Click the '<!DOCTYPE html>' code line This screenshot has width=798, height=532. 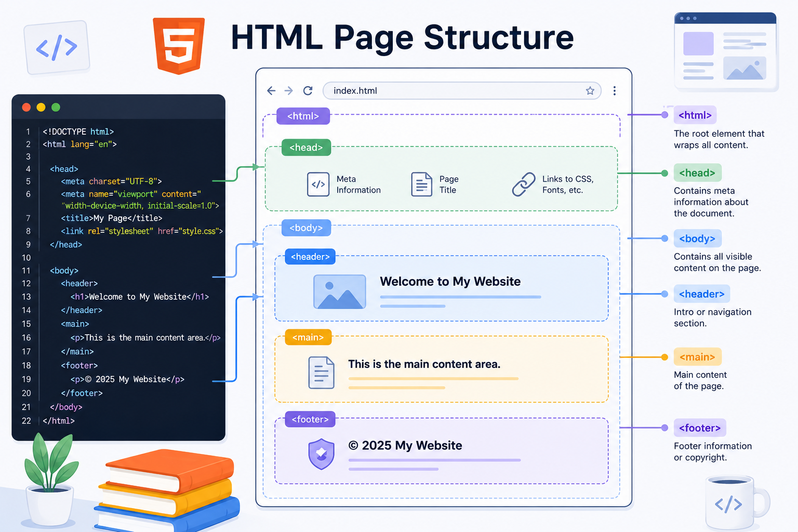78,132
